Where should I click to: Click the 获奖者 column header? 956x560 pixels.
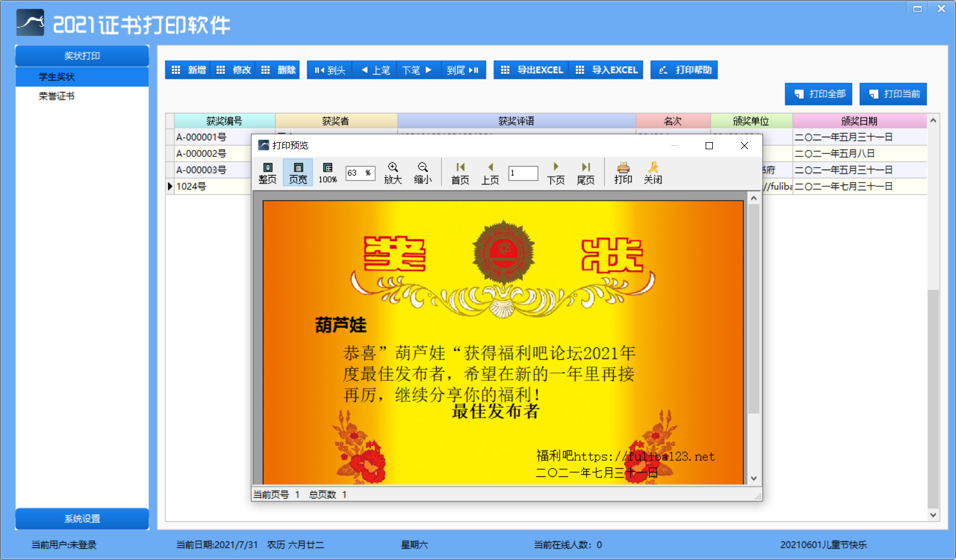pos(336,121)
